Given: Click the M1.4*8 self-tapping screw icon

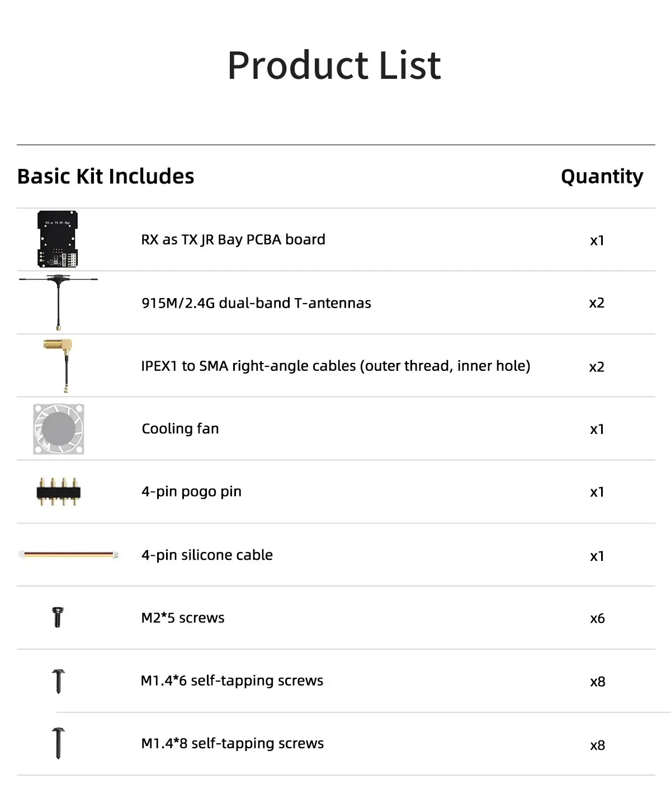Looking at the screenshot, I should coord(58,743).
